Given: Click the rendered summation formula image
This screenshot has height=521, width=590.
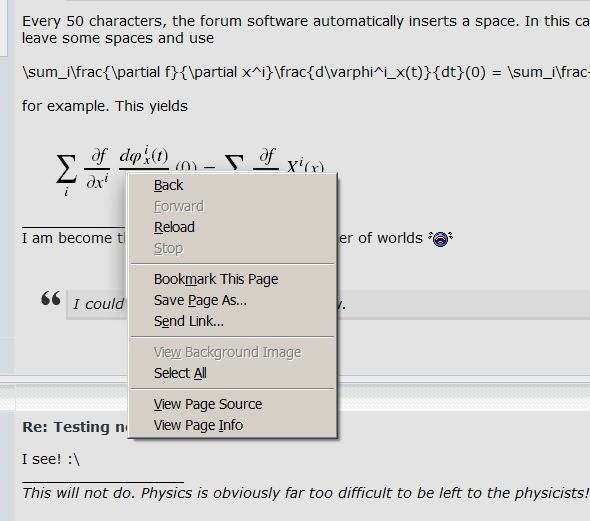Looking at the screenshot, I should pyautogui.click(x=190, y=170).
